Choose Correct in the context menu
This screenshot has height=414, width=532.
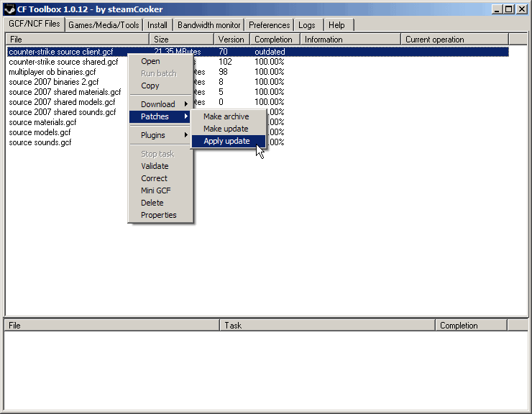(x=160, y=178)
